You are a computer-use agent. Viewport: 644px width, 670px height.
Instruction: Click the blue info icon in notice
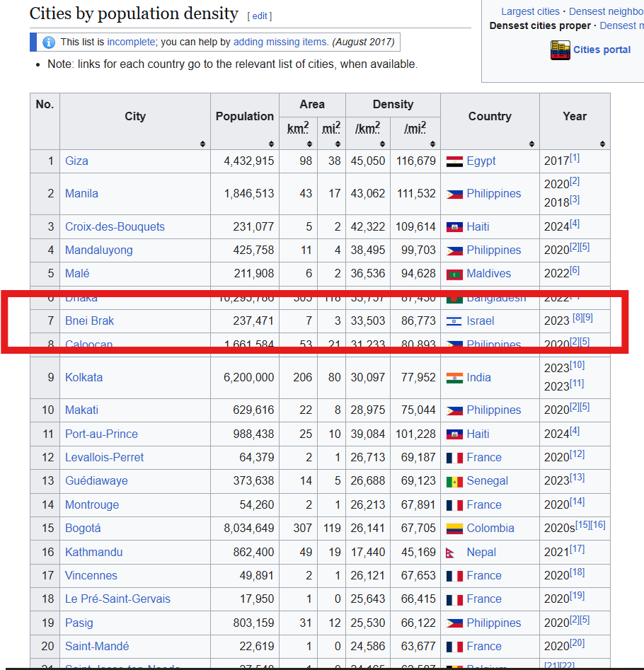(49, 42)
